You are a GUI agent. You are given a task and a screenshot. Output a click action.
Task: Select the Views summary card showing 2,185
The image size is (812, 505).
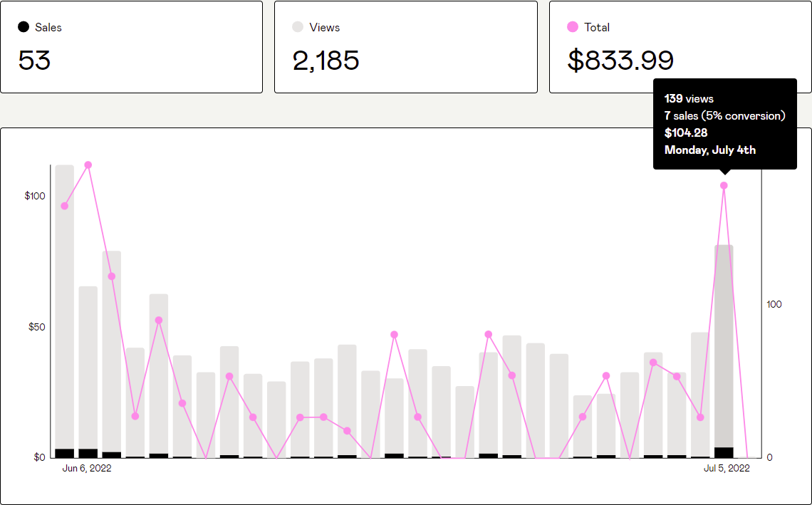[406, 47]
